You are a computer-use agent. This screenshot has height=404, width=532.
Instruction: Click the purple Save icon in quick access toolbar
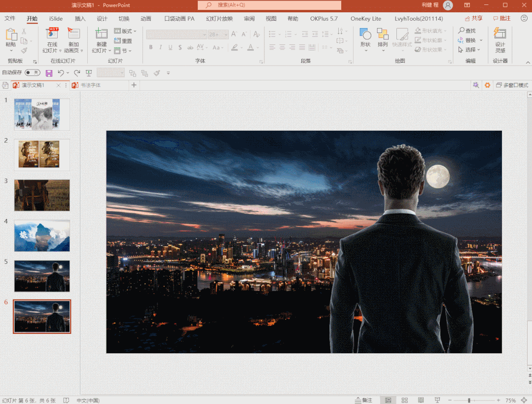click(x=49, y=73)
